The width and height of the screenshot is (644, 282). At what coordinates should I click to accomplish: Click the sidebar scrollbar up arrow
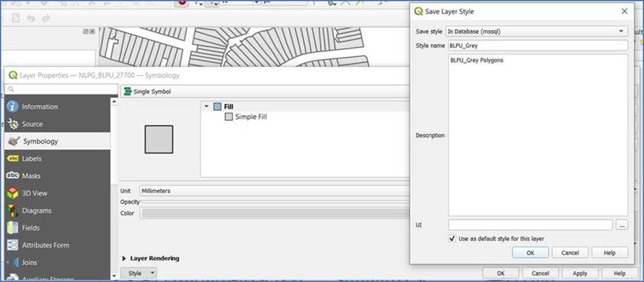[x=114, y=101]
